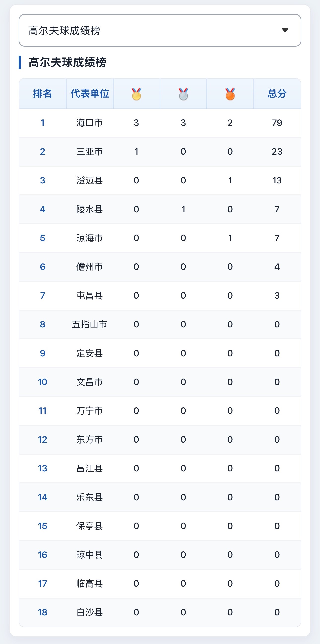Click rank number 1 in the table
320x644 pixels.
[x=42, y=123]
